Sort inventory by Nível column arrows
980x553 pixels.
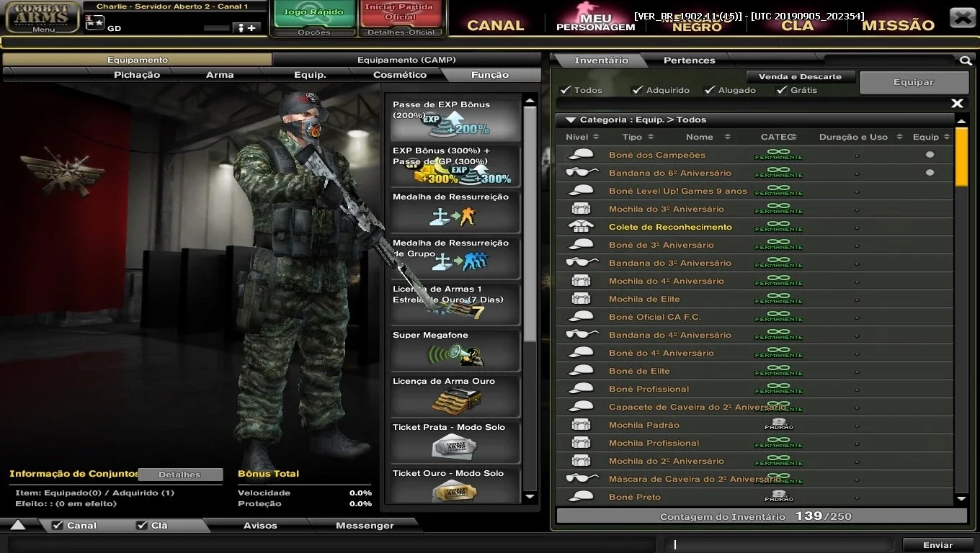(596, 137)
